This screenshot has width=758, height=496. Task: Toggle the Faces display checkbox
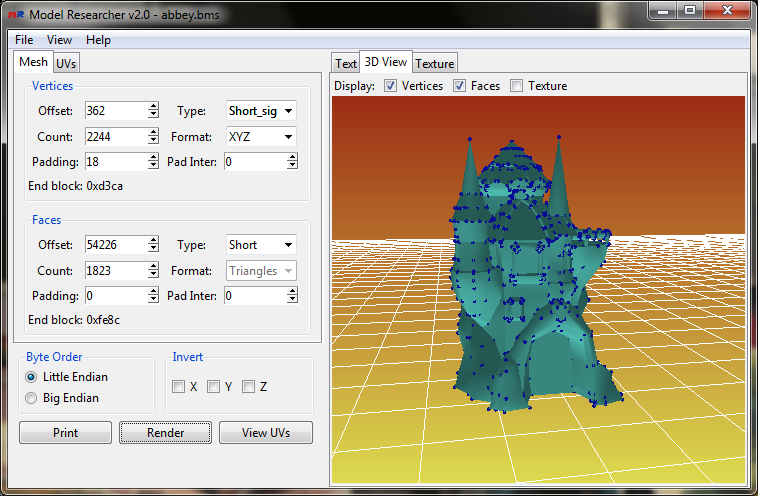tap(460, 86)
